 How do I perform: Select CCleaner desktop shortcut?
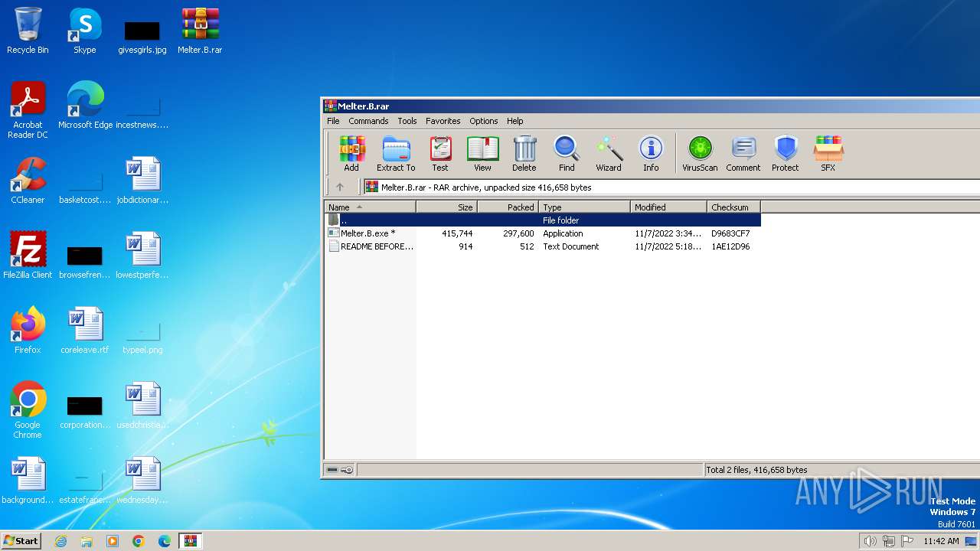click(28, 181)
